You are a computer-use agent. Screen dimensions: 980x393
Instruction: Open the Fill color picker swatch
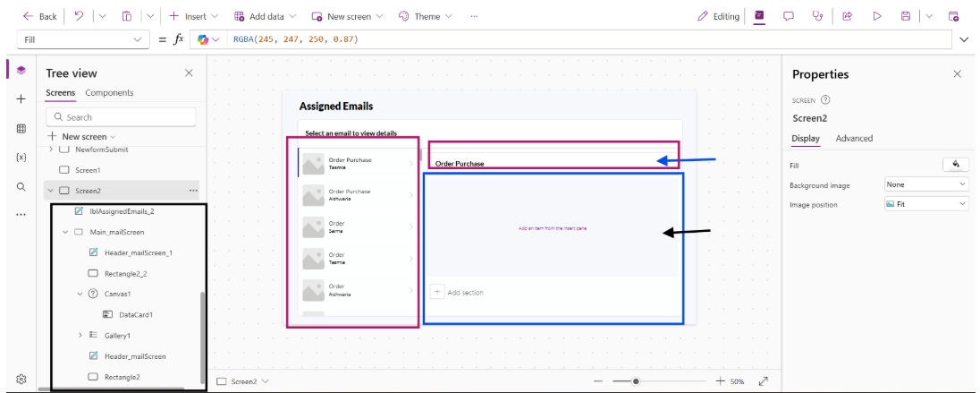[955, 165]
